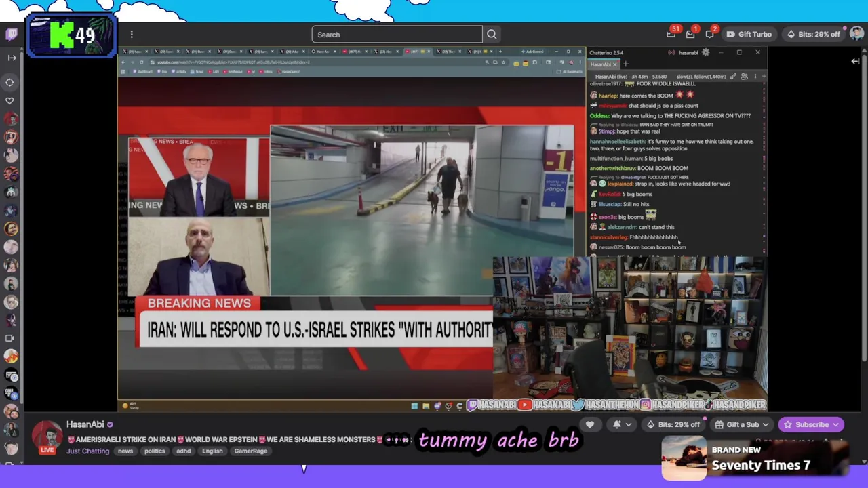Open the followed channels heart icon in sidebar
Image resolution: width=868 pixels, height=488 pixels.
coord(10,100)
